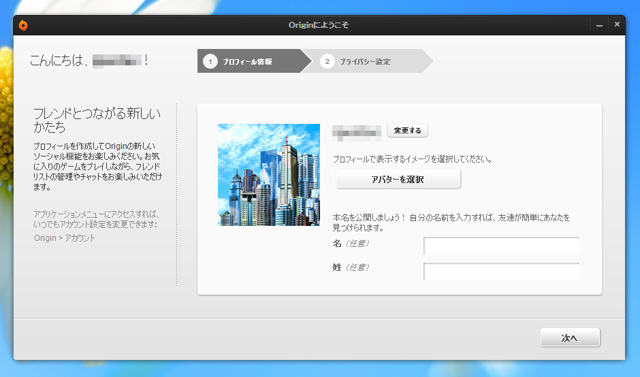The image size is (640, 377).
Task: Click the heading フレンドとつながる新しいかたち
Action: [97, 120]
